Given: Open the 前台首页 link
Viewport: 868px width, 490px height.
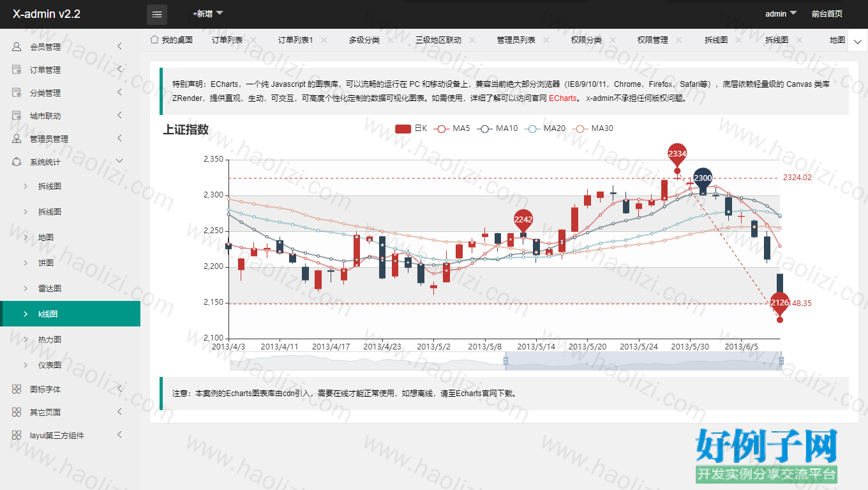Looking at the screenshot, I should [x=827, y=13].
